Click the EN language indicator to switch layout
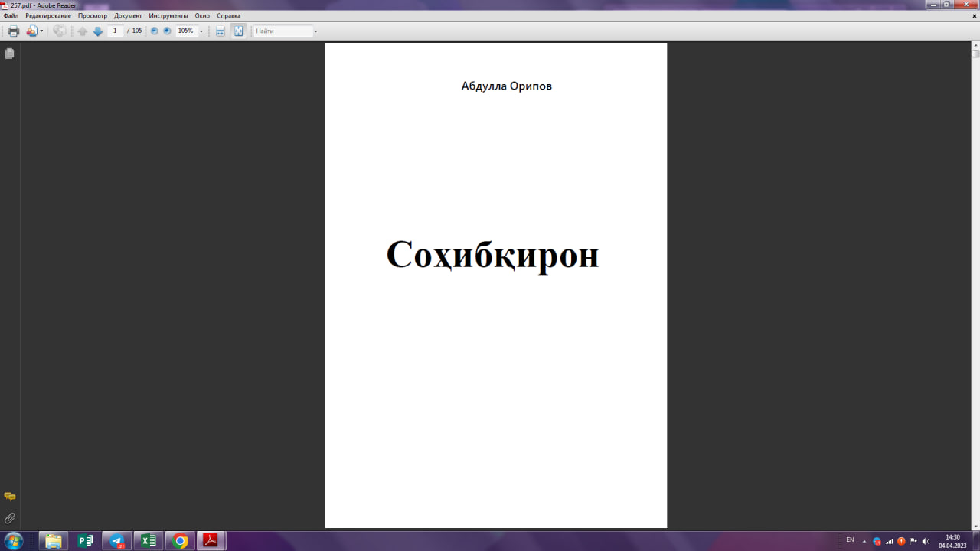This screenshot has width=980, height=551. (x=851, y=541)
